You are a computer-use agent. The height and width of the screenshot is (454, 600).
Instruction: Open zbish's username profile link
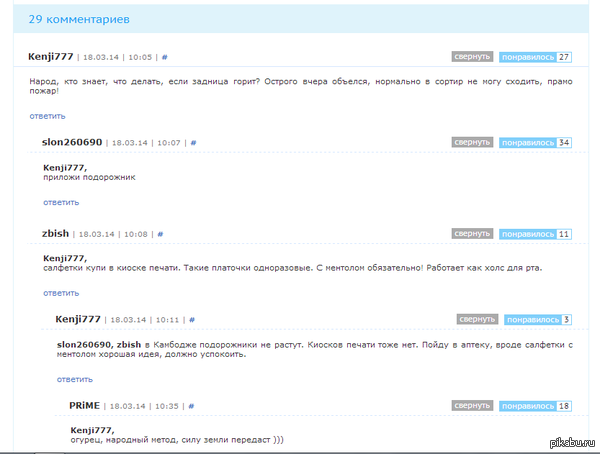55,234
